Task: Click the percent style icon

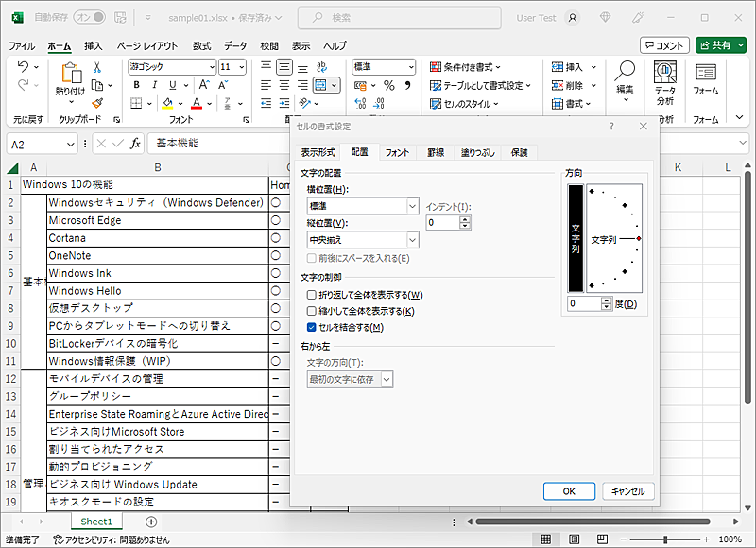Action: coord(388,85)
